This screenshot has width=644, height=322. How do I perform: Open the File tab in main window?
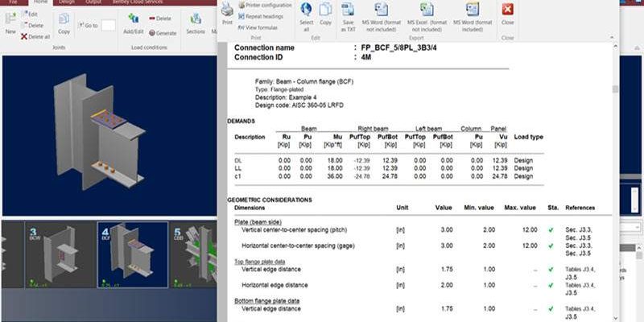tap(14, 2)
